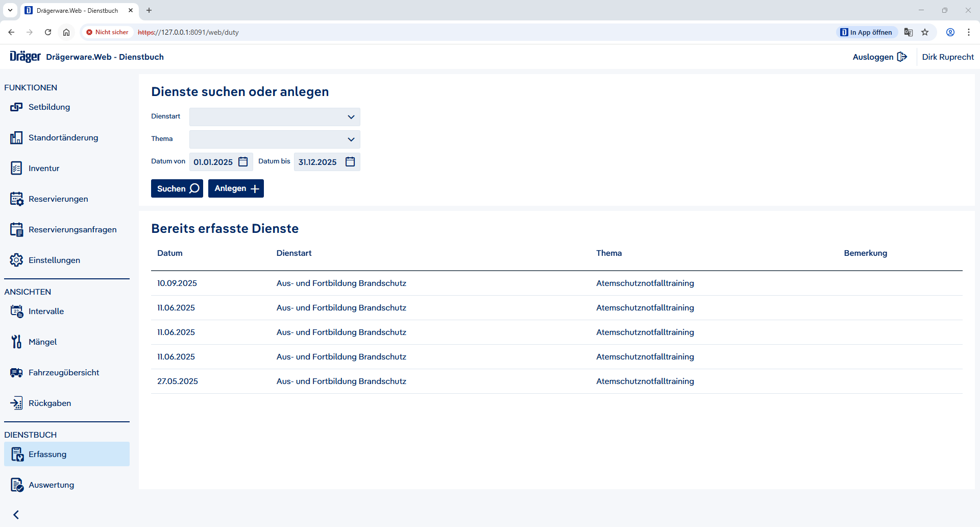The width and height of the screenshot is (980, 527).
Task: Select Intervalle in the Ansichten menu
Action: coord(46,312)
